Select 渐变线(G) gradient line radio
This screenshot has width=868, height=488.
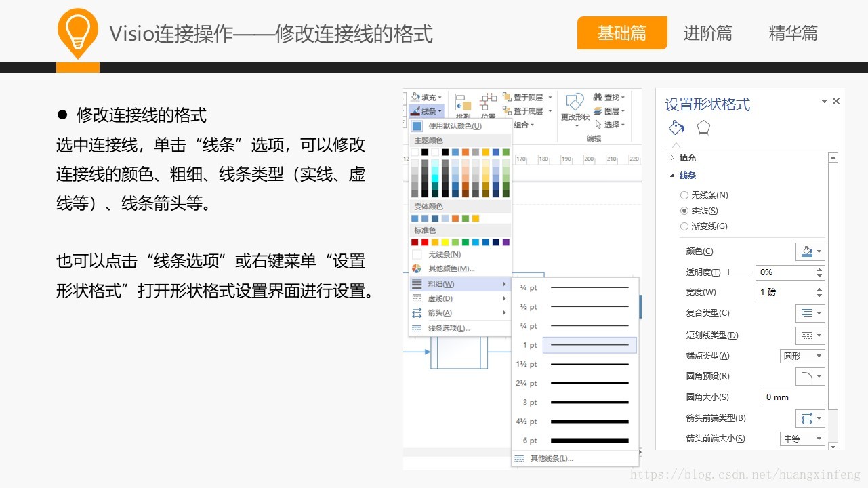pos(684,226)
